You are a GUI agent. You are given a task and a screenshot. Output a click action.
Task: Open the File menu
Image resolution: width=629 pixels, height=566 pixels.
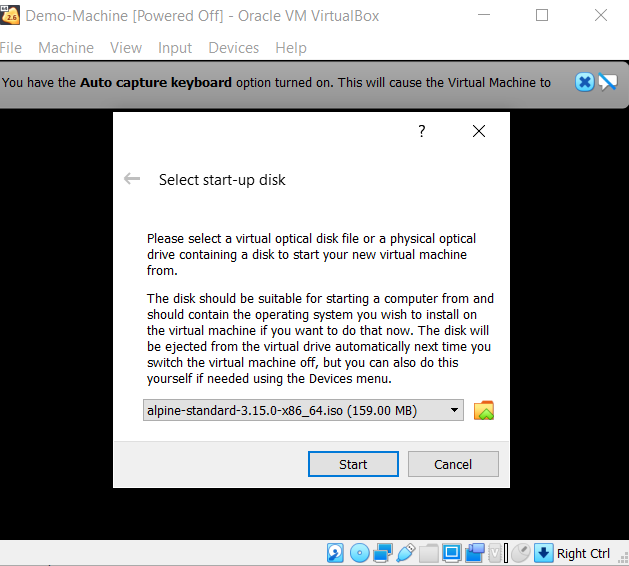[x=11, y=48]
